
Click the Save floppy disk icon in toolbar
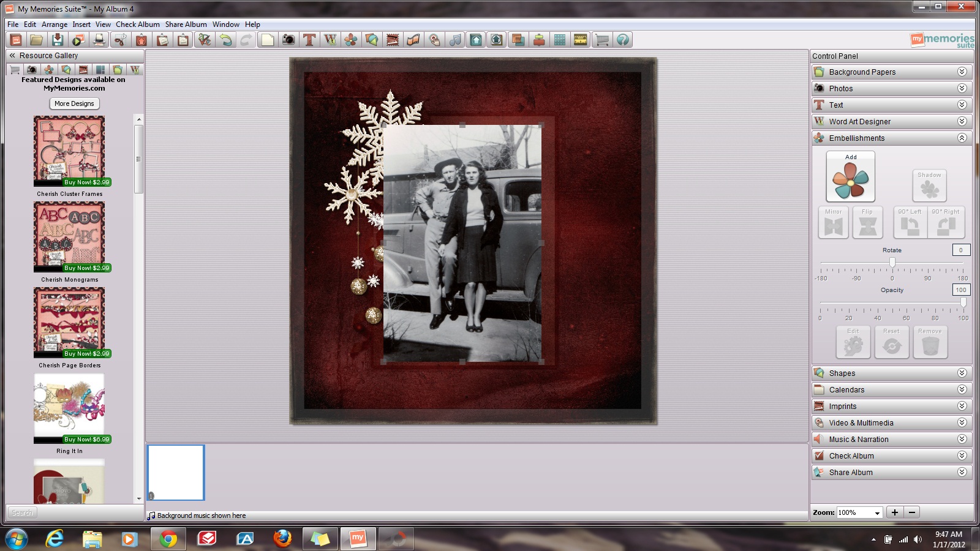click(58, 40)
